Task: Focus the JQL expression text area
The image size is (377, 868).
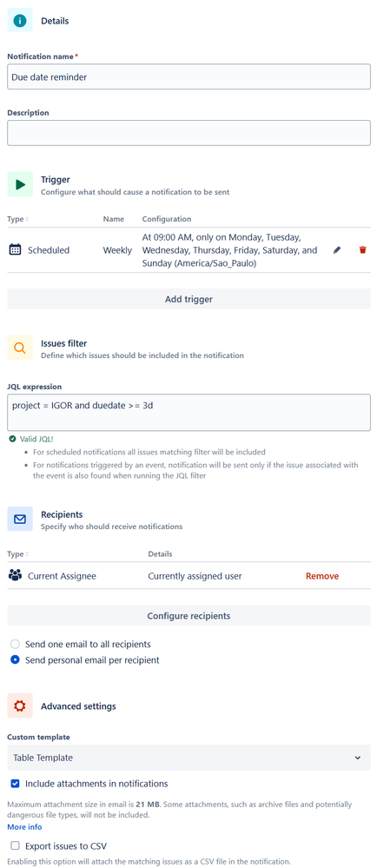Action: click(188, 413)
